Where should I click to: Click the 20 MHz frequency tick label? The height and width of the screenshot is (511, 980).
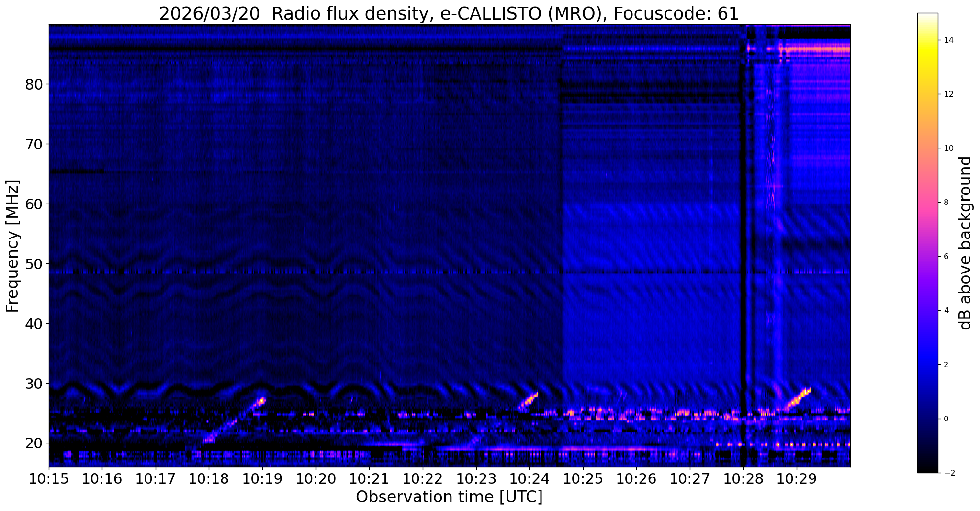pyautogui.click(x=34, y=443)
